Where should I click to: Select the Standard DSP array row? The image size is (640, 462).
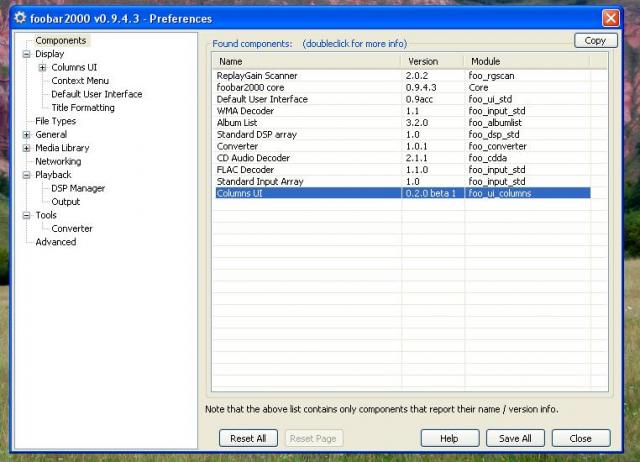pyautogui.click(x=402, y=135)
